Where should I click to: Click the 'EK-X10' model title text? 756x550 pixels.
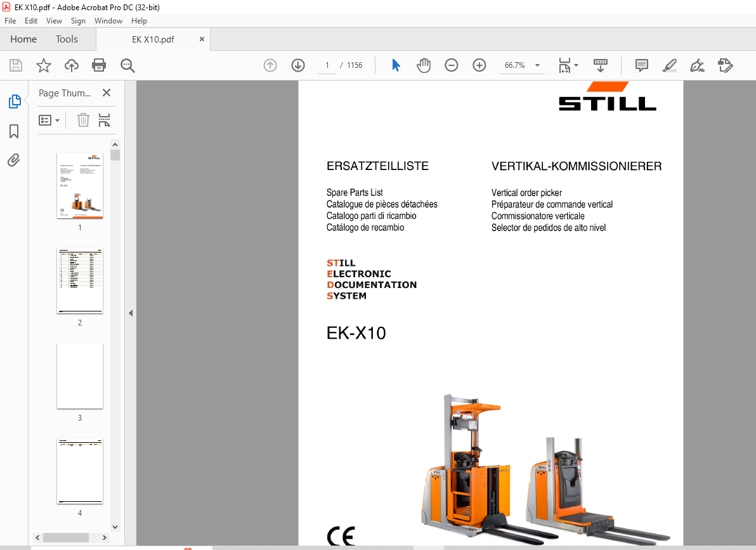click(x=356, y=333)
